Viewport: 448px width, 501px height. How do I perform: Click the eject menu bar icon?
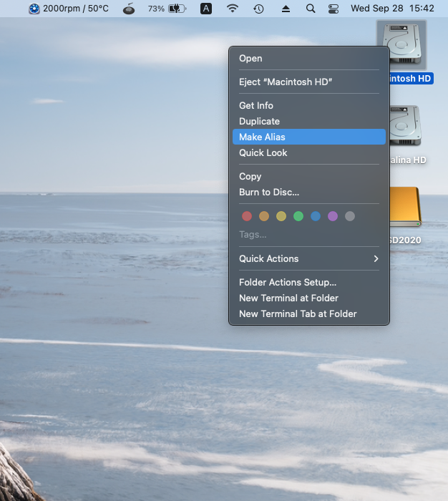pyautogui.click(x=286, y=9)
